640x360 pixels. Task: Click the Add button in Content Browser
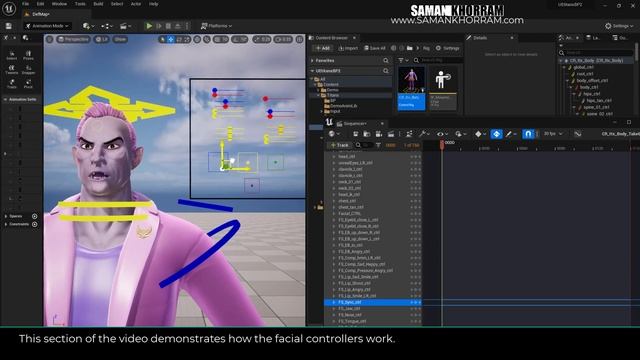pos(322,48)
